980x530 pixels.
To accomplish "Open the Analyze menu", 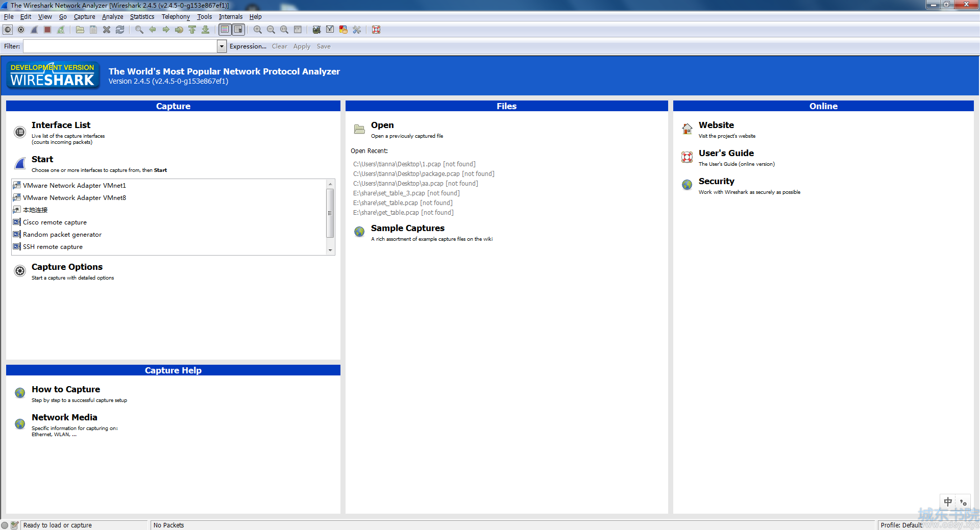I will pos(112,17).
